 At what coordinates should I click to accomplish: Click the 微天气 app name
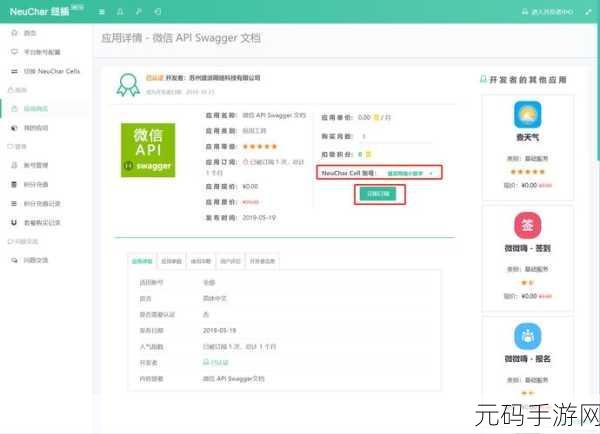tap(528, 137)
